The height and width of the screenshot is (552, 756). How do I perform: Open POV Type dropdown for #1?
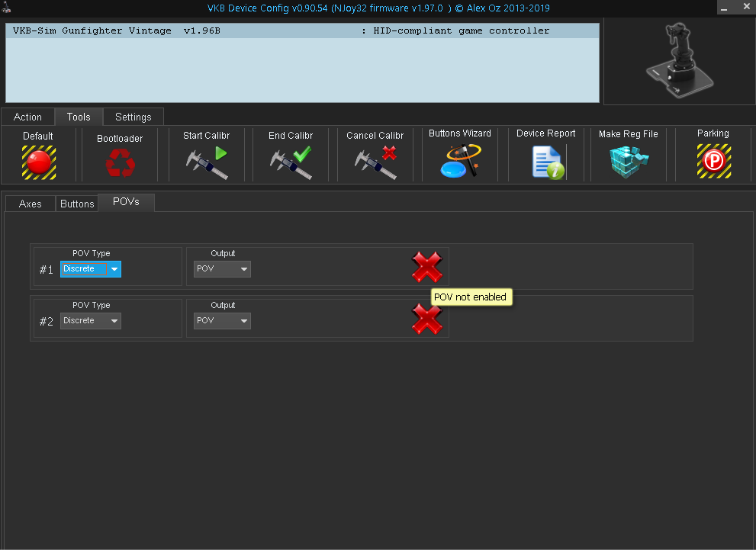91,269
